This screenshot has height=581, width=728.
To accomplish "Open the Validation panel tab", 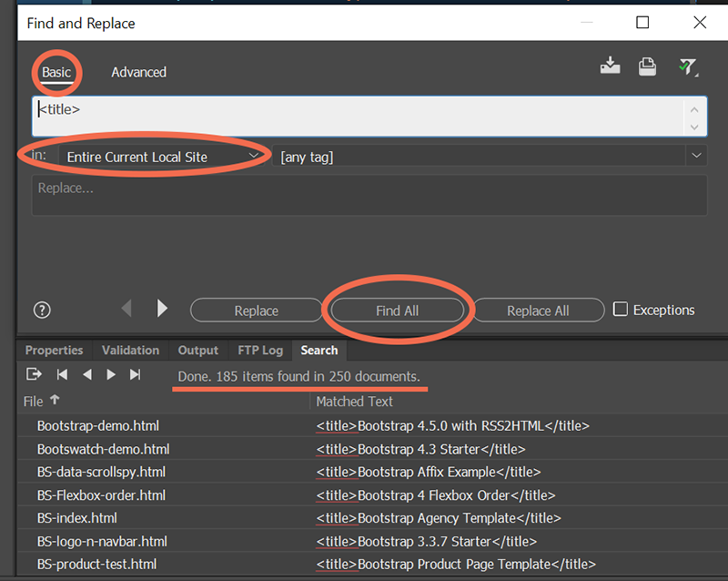I will (130, 351).
